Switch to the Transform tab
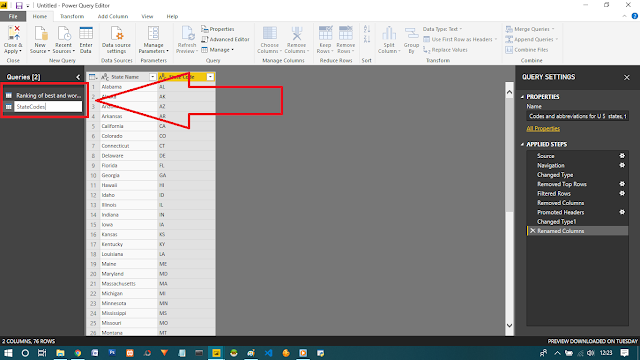Viewport: 640px width, 360px height. (x=72, y=16)
